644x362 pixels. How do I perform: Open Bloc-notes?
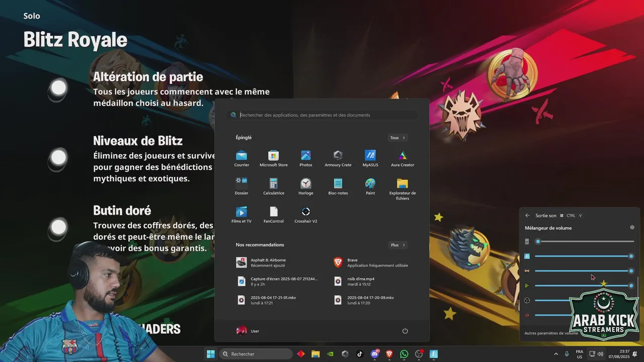point(338,187)
